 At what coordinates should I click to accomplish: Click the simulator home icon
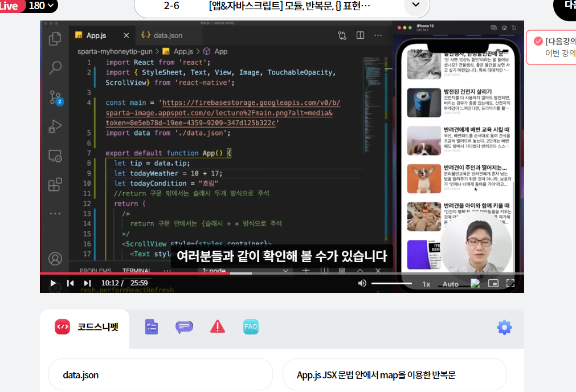(504, 28)
